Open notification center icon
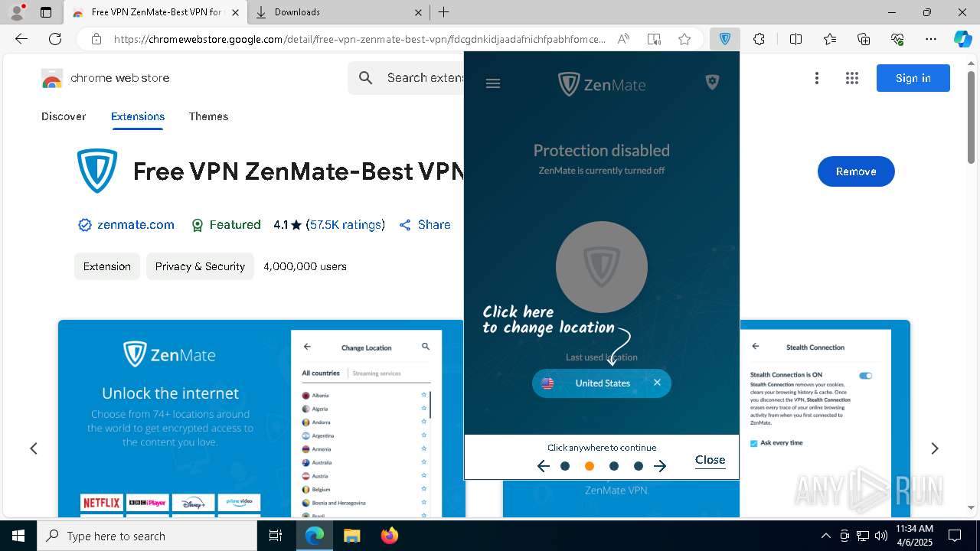Viewport: 980px width, 551px height. click(955, 536)
